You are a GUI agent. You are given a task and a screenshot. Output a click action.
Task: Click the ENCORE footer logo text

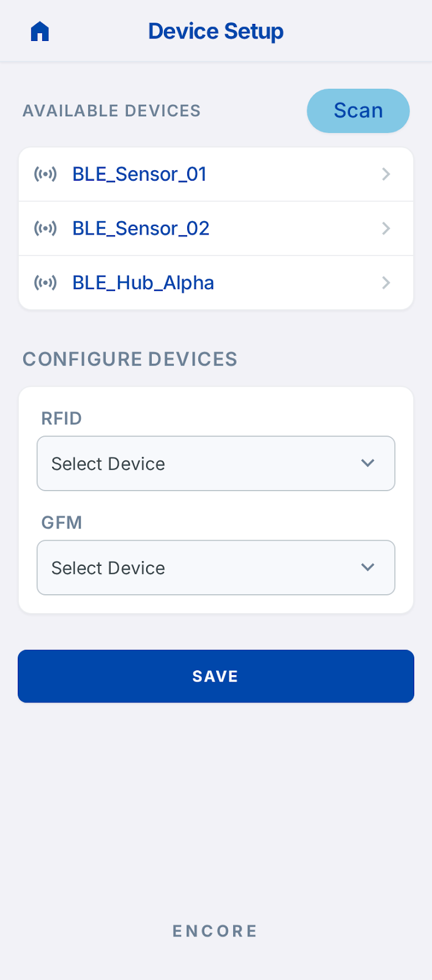point(215,931)
